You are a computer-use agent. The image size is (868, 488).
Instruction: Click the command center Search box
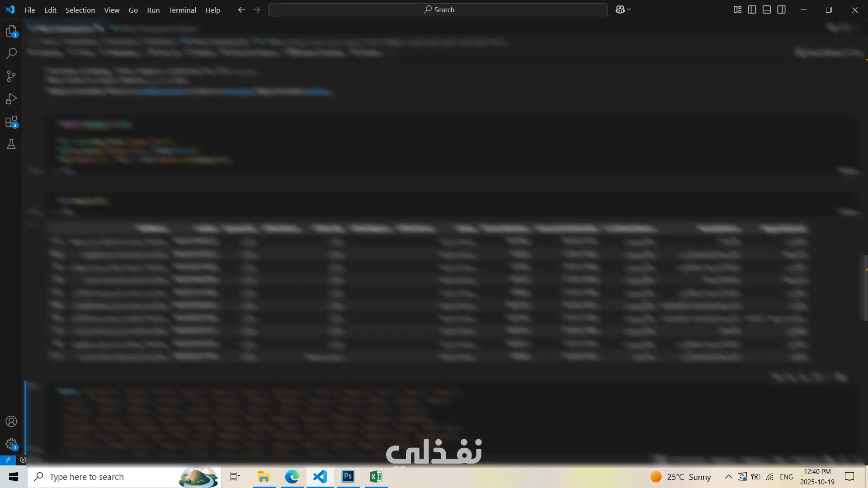pos(438,9)
